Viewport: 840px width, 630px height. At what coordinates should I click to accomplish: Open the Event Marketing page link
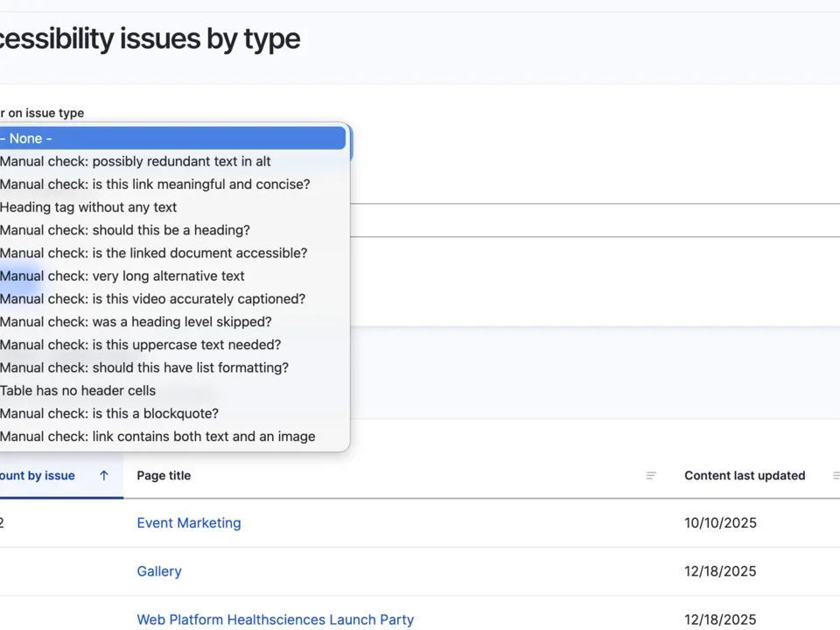pyautogui.click(x=189, y=522)
